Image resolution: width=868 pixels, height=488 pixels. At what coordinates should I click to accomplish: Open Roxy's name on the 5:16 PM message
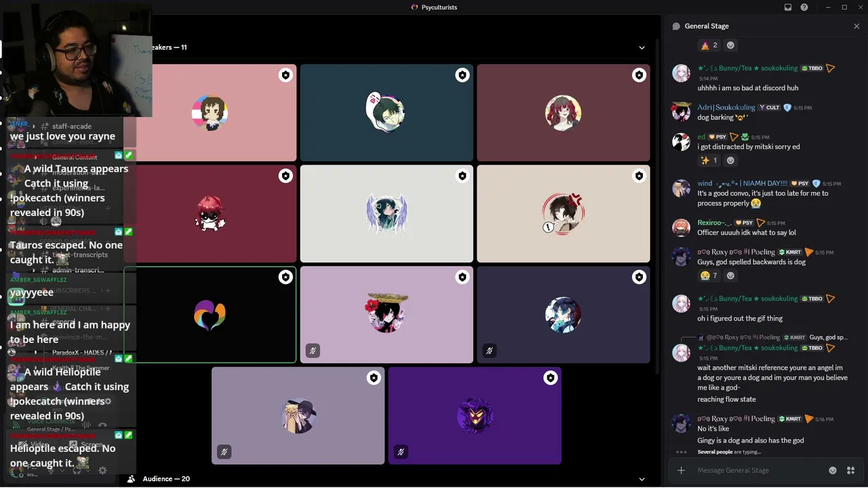coord(736,419)
